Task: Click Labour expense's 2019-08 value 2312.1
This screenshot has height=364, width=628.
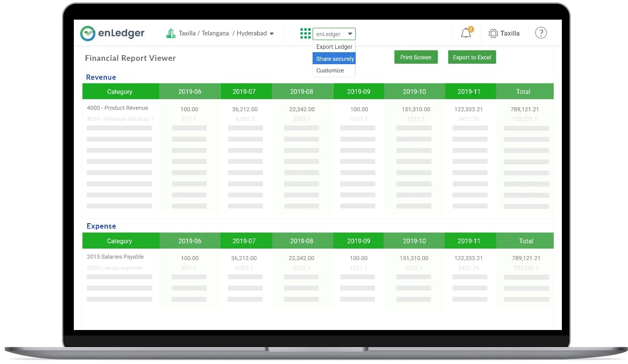Action: point(302,268)
